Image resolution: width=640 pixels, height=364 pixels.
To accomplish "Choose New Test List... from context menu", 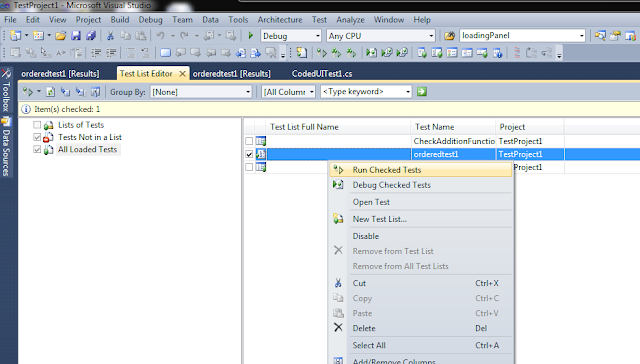I will 421,219.
